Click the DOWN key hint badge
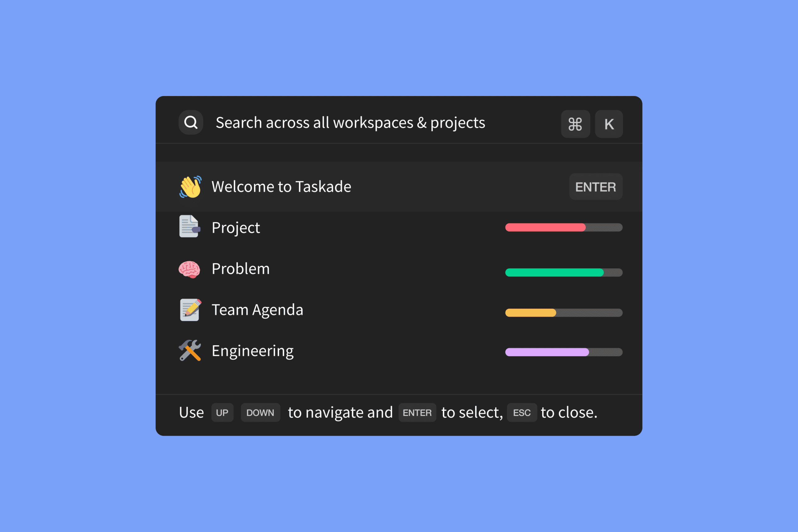The image size is (798, 532). pyautogui.click(x=260, y=413)
